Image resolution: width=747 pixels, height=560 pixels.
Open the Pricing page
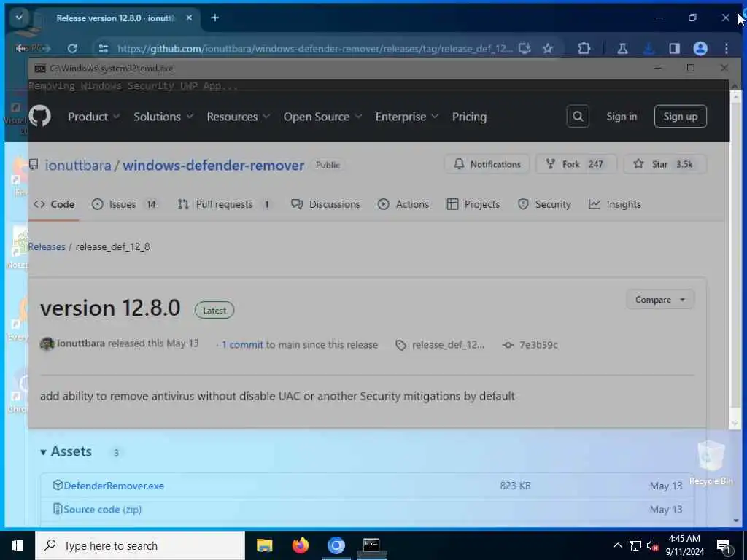pos(469,117)
